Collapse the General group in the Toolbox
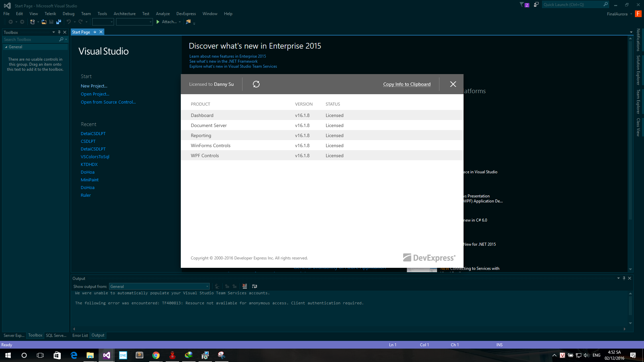This screenshot has height=362, width=644. (6, 47)
